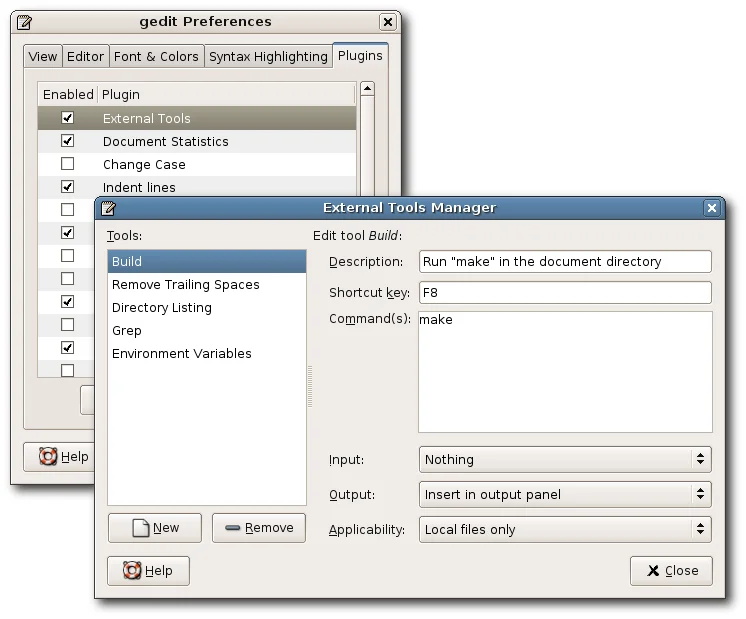
Task: Disable the External Tools plugin checkbox
Action: tap(68, 118)
